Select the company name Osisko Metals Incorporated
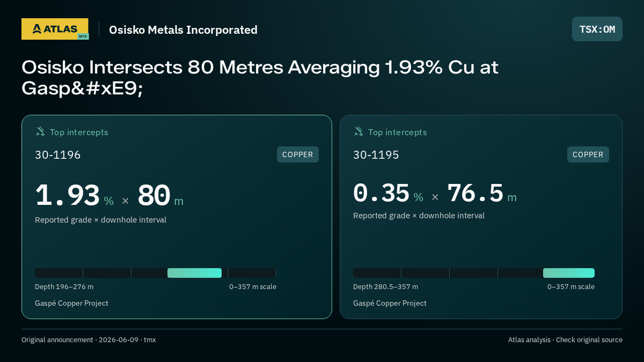The image size is (644, 362). [183, 29]
